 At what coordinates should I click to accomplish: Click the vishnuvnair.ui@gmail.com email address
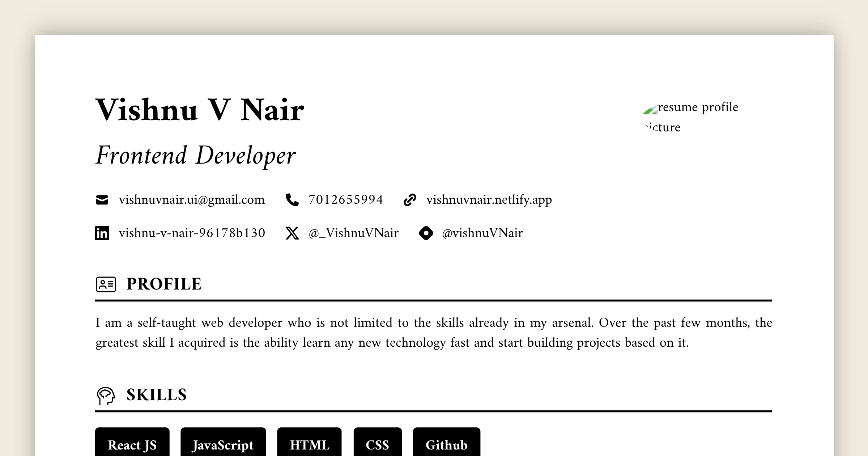[192, 199]
